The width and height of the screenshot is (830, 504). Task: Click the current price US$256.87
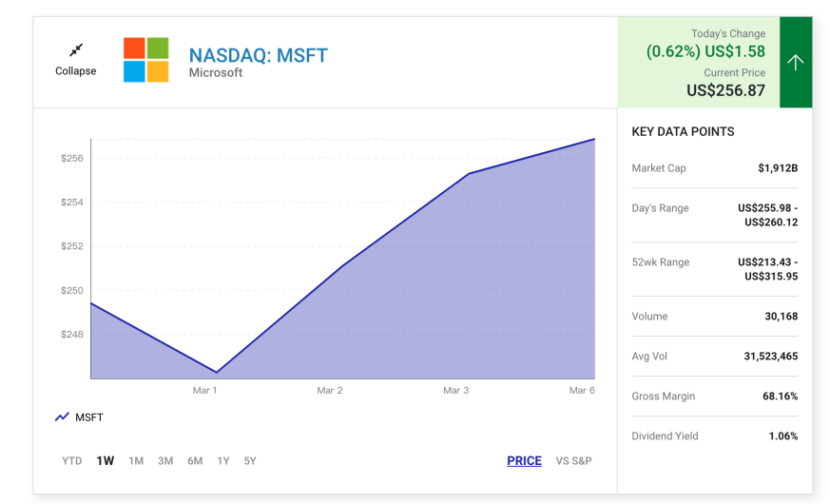coord(725,90)
